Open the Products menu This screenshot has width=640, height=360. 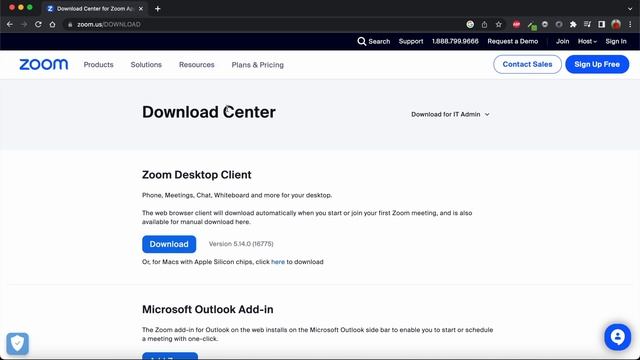98,64
